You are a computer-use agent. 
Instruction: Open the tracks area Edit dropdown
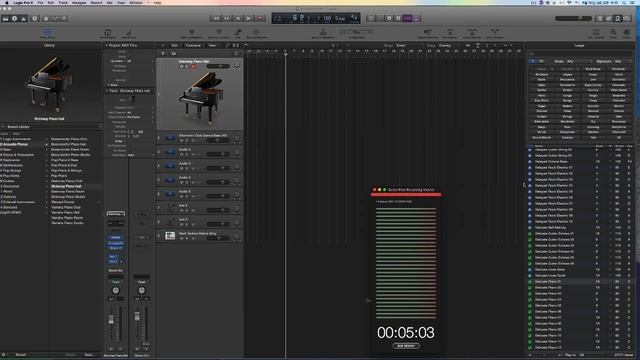coord(174,45)
